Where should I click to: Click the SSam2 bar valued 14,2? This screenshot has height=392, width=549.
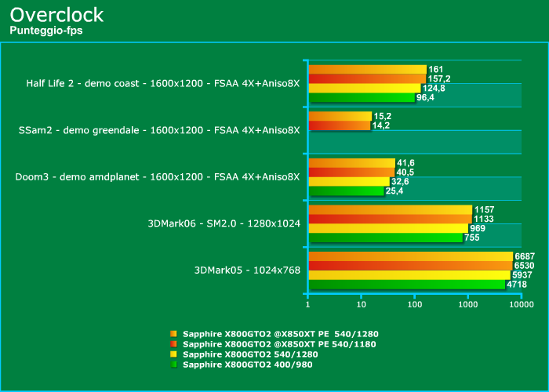pos(340,125)
